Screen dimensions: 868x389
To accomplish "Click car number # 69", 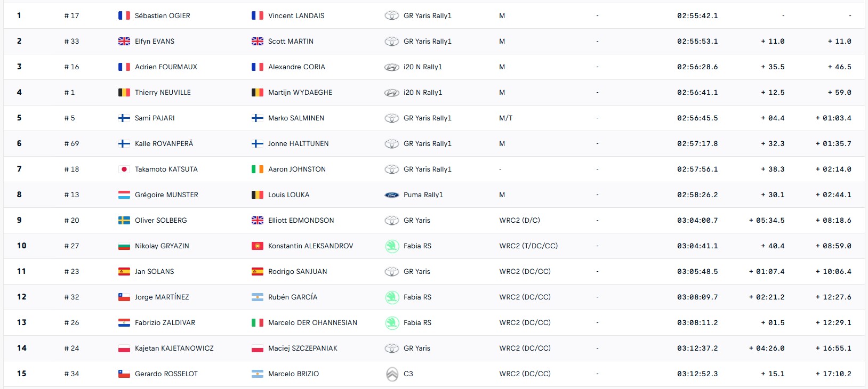I will pos(71,143).
